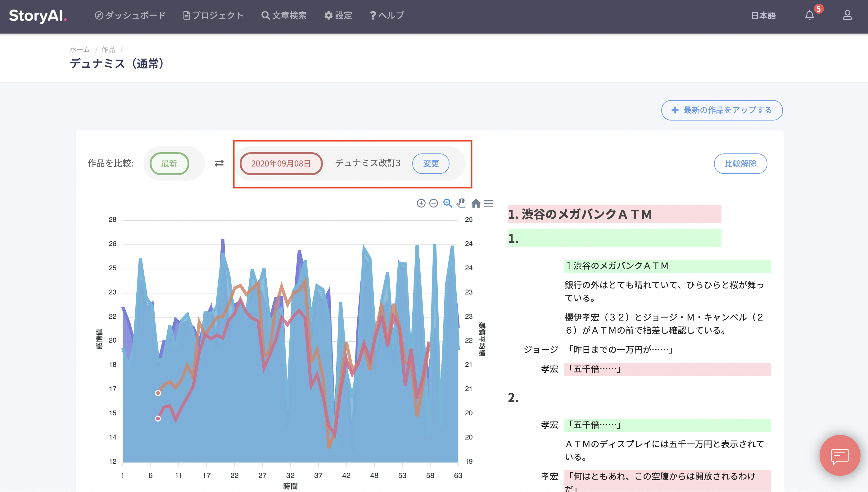The height and width of the screenshot is (492, 868).
Task: Go to the ダッシュボード menu item
Action: pos(130,15)
